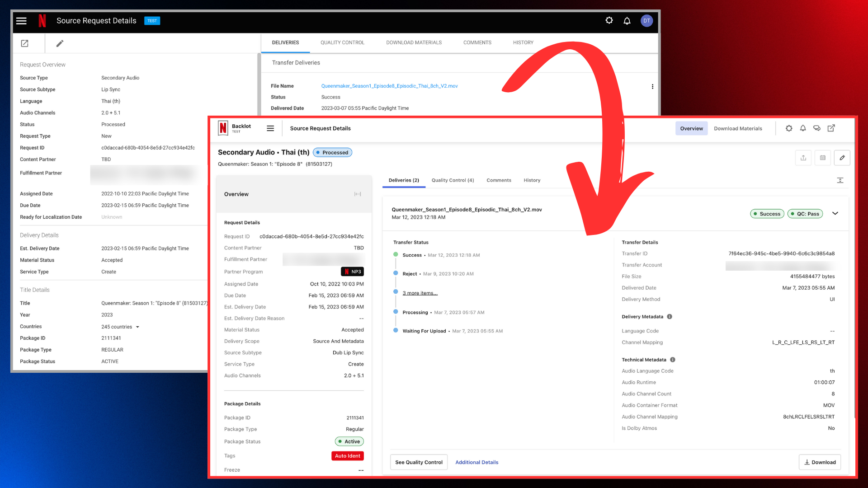
Task: Open Download Materials tab in old window
Action: point(414,42)
